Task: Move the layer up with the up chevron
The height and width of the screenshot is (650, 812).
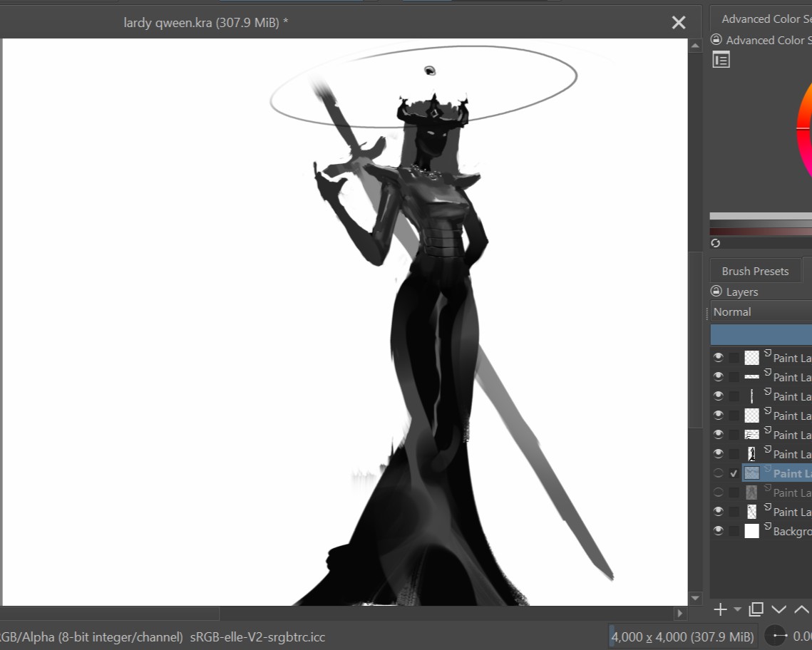Action: point(801,609)
